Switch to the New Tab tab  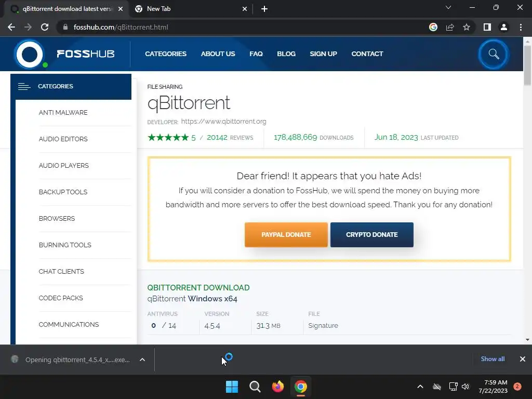tap(192, 9)
